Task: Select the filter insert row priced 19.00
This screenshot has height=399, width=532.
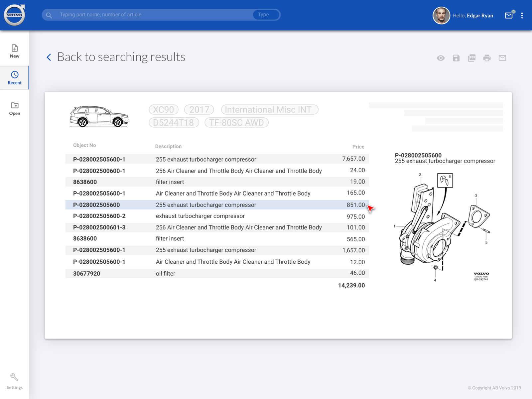Action: click(217, 182)
